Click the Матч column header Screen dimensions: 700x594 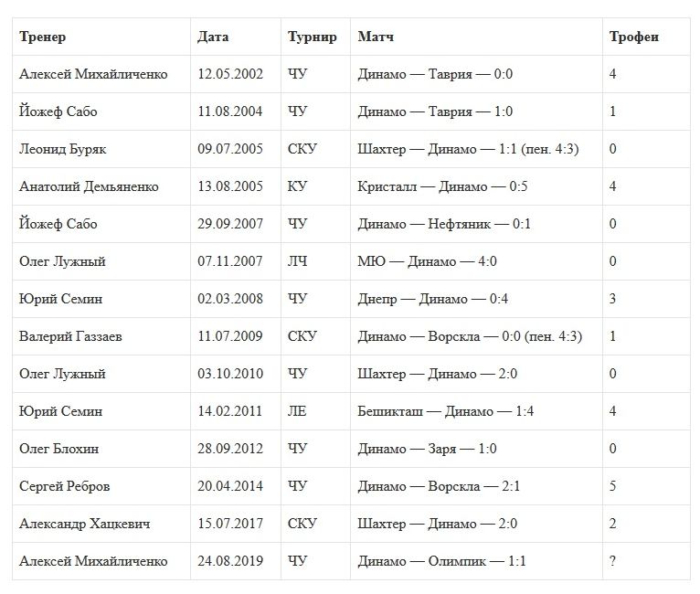pyautogui.click(x=376, y=37)
